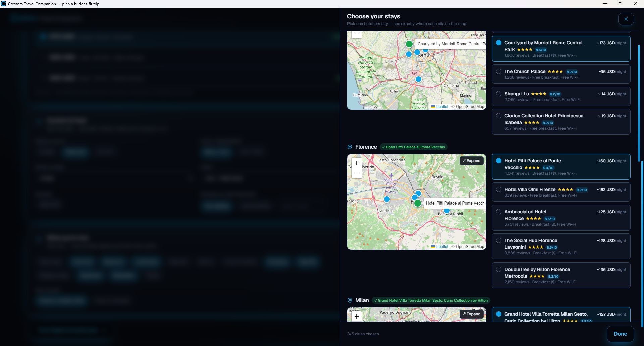Click the ~160 USD/night price for Hotel Pitti Palace

(611, 161)
